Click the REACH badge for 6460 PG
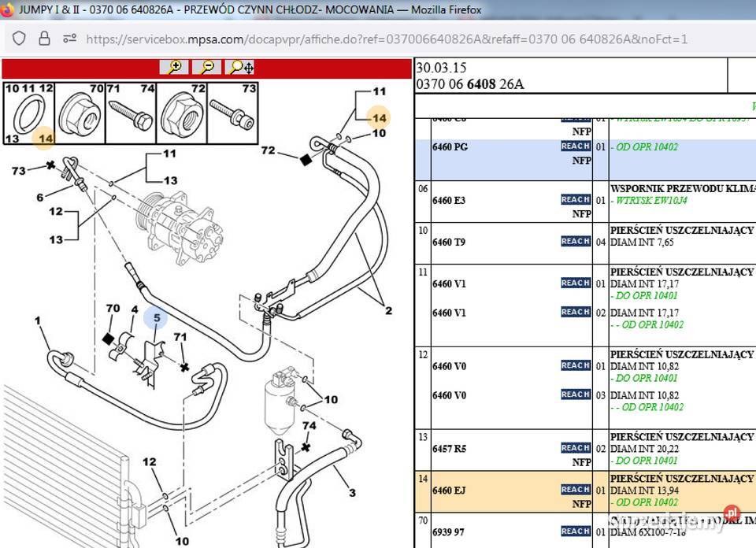This screenshot has width=756, height=548. [x=576, y=146]
